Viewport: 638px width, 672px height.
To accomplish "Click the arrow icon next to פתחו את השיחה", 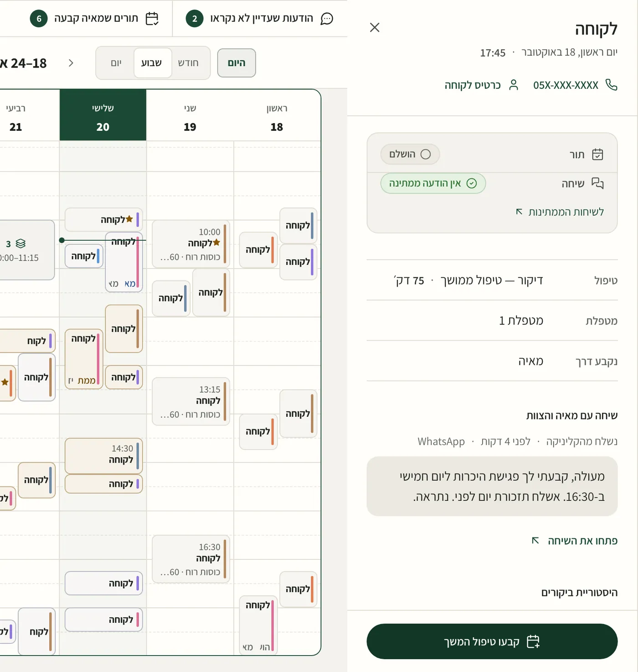I will 535,540.
